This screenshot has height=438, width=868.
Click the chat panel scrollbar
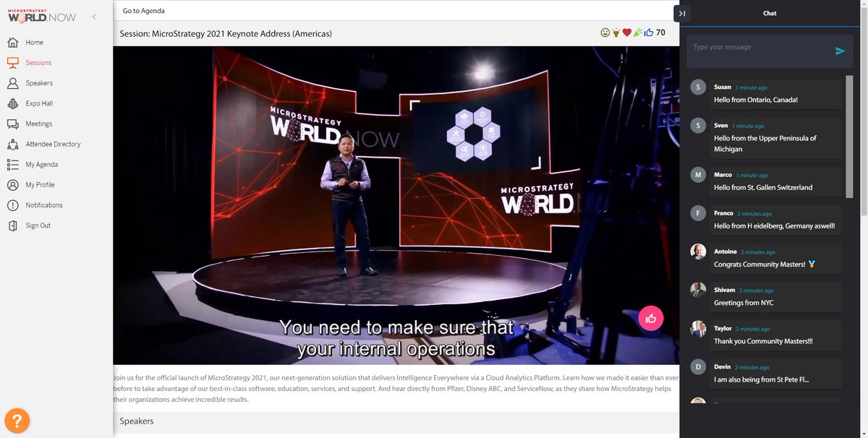point(849,137)
